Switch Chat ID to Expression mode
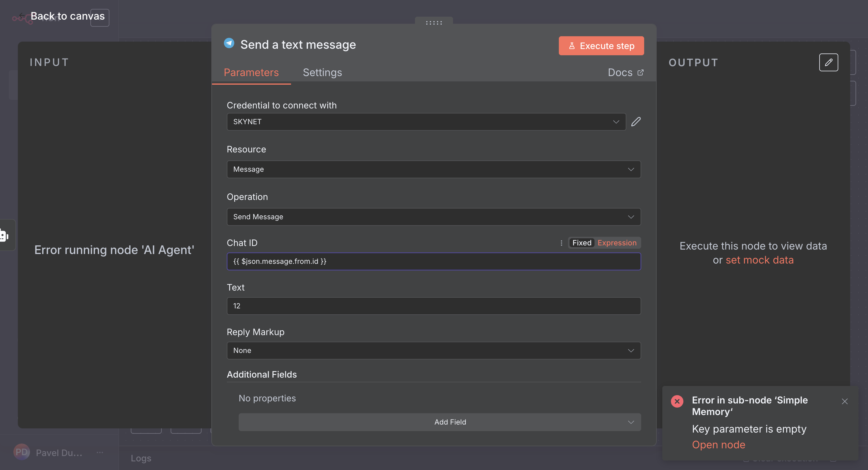 [617, 243]
